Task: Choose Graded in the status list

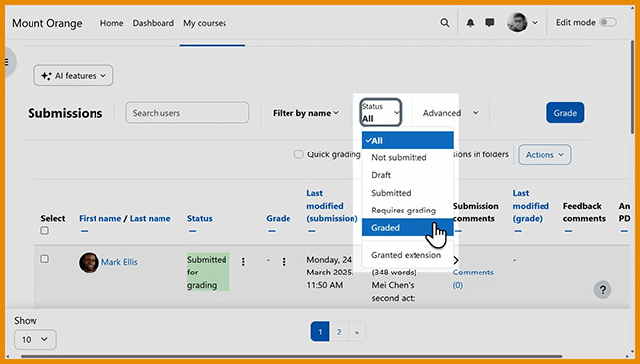Action: point(408,228)
